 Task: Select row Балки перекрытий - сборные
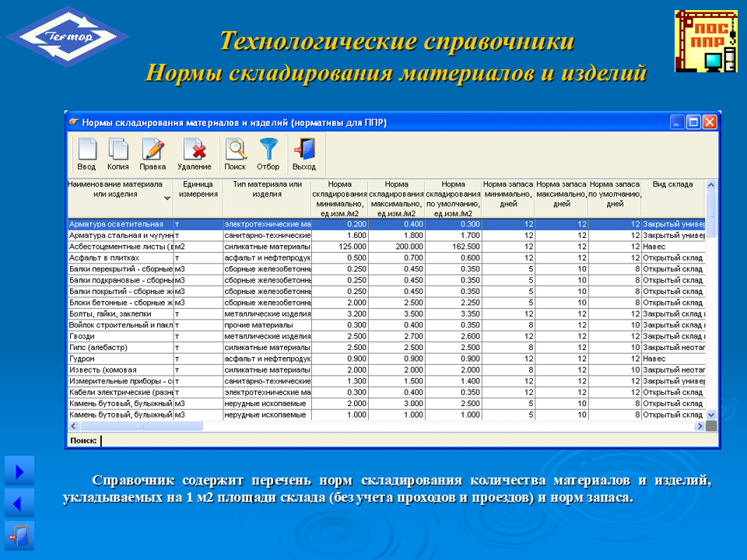pos(387,269)
